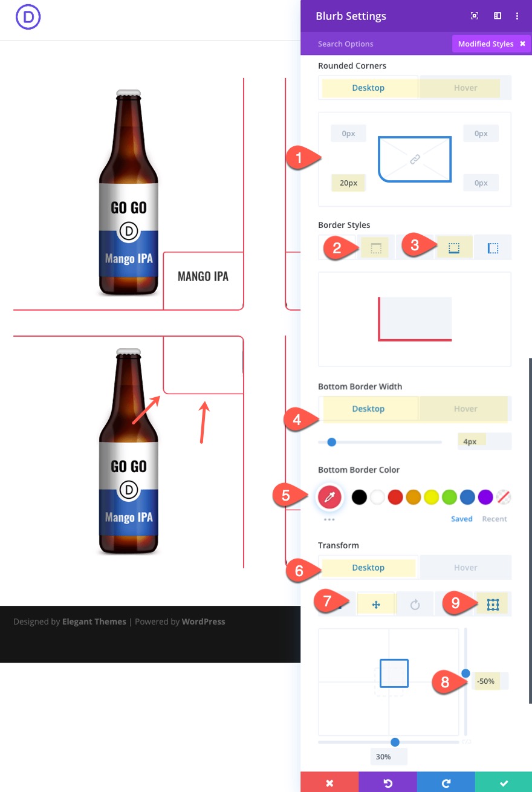The height and width of the screenshot is (792, 532).
Task: Discard changes with the red X button
Action: click(x=329, y=782)
